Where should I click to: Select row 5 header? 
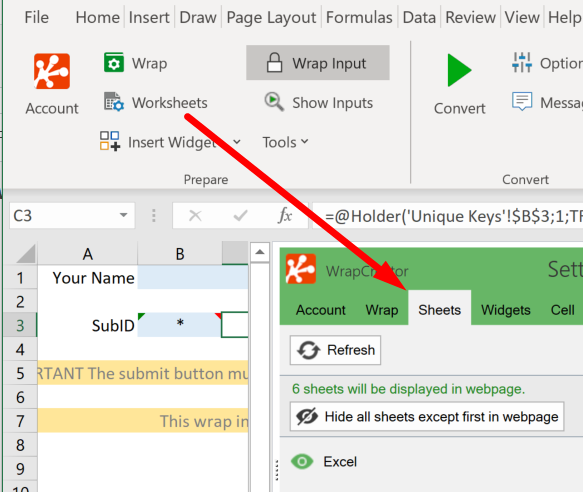click(20, 373)
